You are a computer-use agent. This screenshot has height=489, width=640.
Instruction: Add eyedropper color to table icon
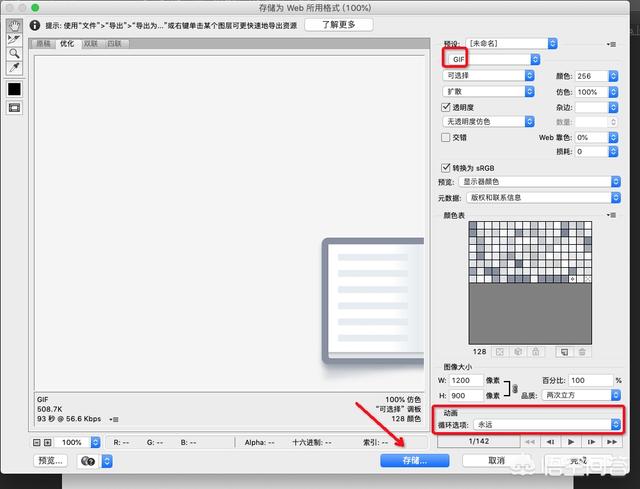(564, 352)
